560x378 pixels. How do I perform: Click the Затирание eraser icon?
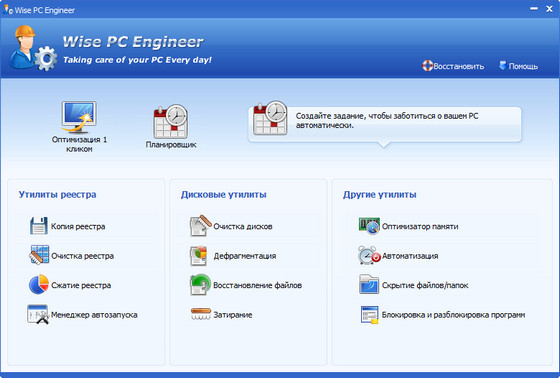(201, 314)
